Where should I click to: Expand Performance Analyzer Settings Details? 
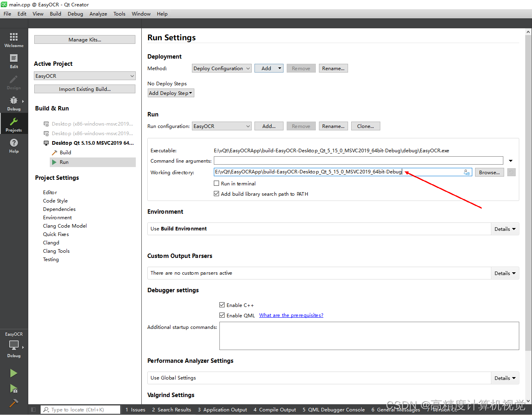pos(505,378)
